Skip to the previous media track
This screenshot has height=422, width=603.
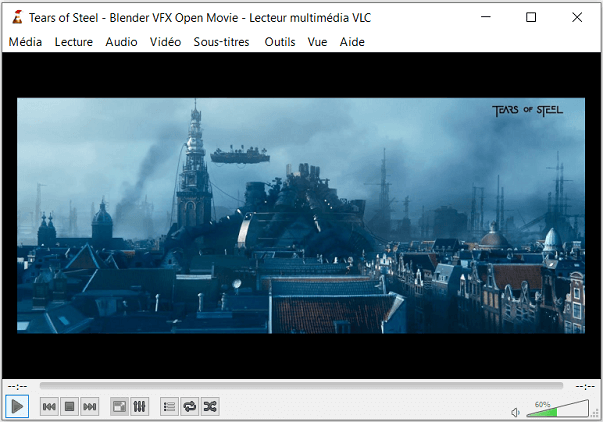49,407
